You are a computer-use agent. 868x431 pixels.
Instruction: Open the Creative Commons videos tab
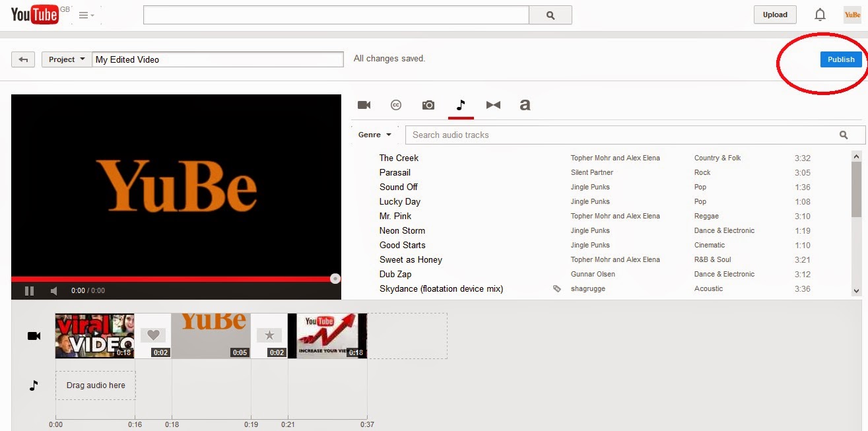click(x=396, y=105)
